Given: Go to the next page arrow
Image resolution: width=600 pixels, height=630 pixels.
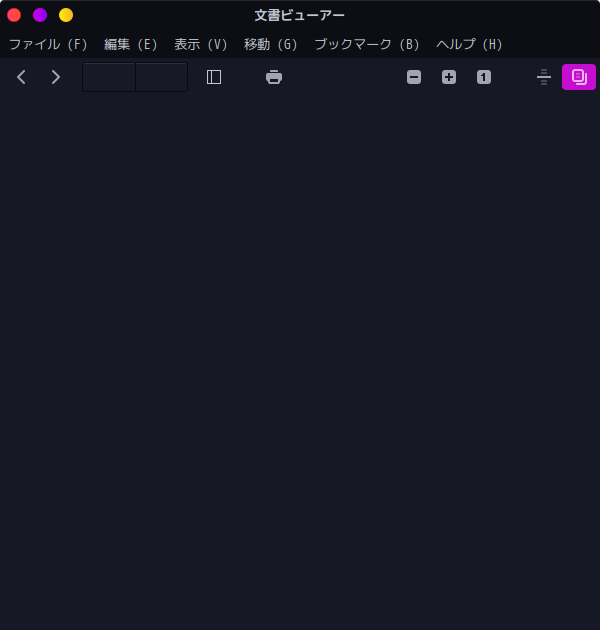Looking at the screenshot, I should [56, 77].
